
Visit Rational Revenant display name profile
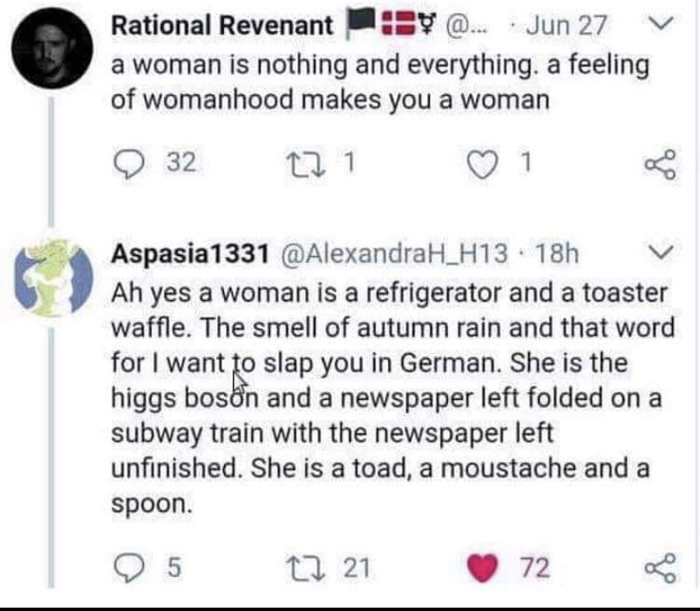coord(221,26)
